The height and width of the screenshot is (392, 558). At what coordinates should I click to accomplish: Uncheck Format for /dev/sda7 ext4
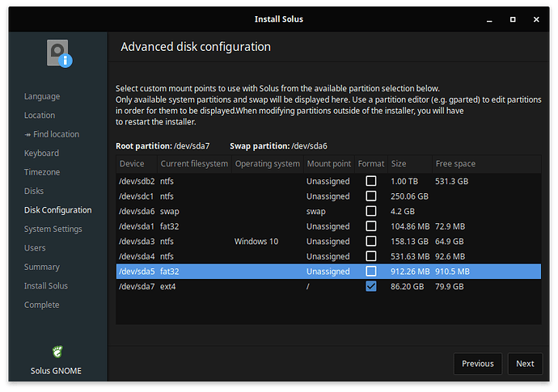371,286
